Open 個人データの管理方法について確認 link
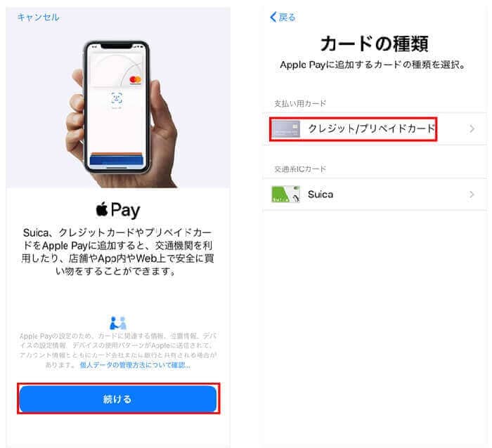The height and width of the screenshot is (448, 492). (x=135, y=365)
